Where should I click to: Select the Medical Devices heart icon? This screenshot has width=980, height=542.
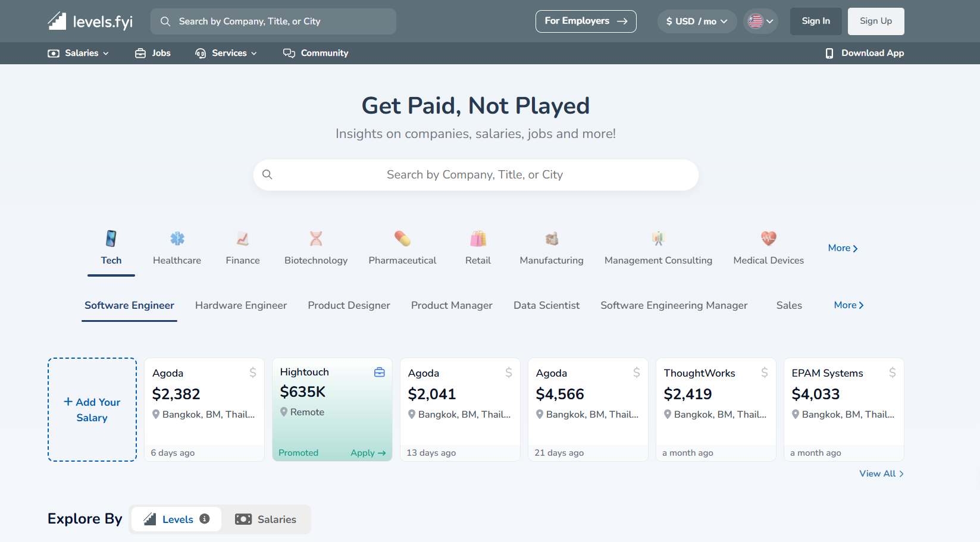point(769,239)
